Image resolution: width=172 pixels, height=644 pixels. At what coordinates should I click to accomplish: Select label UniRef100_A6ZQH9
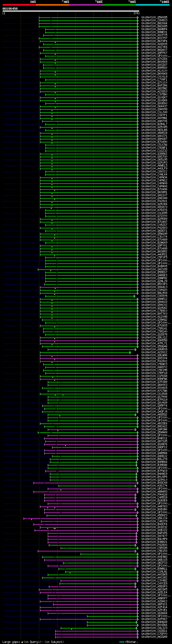pos(154,637)
